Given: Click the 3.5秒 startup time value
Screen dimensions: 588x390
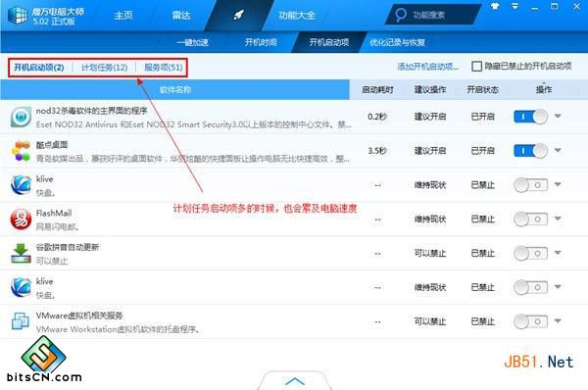Looking at the screenshot, I should click(377, 151).
